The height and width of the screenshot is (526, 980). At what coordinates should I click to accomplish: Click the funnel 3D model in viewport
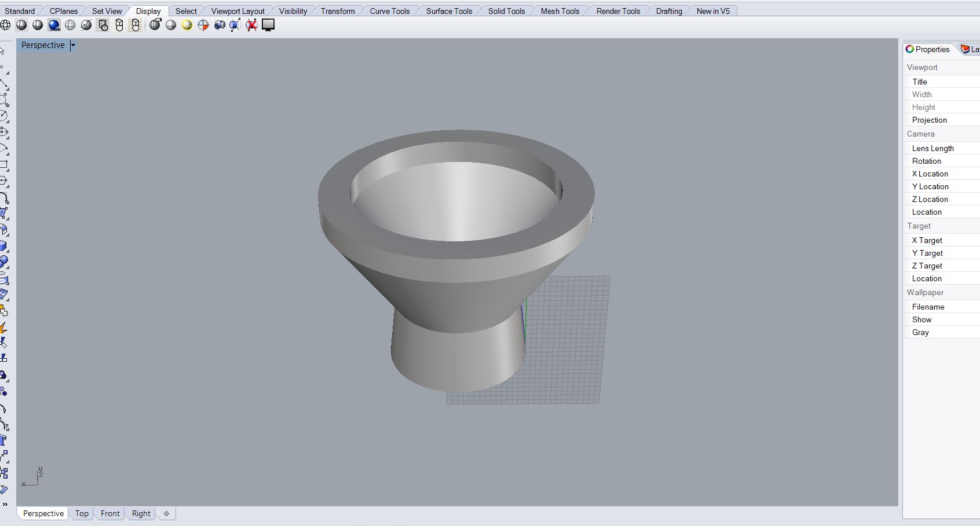[456, 260]
